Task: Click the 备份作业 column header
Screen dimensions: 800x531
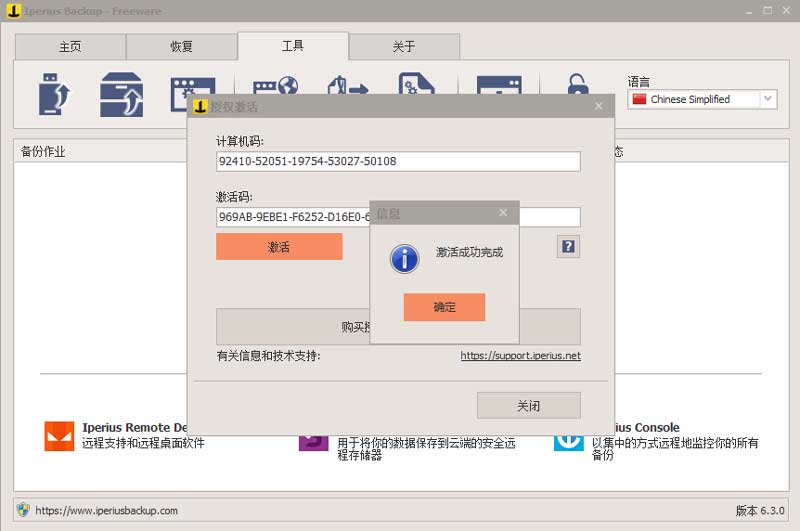Action: tap(43, 151)
